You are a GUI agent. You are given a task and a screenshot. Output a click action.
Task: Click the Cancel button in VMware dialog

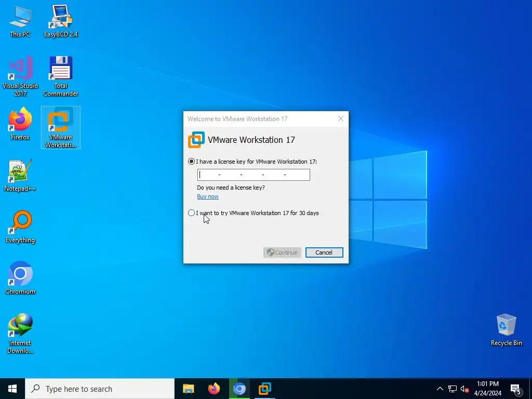click(x=324, y=252)
